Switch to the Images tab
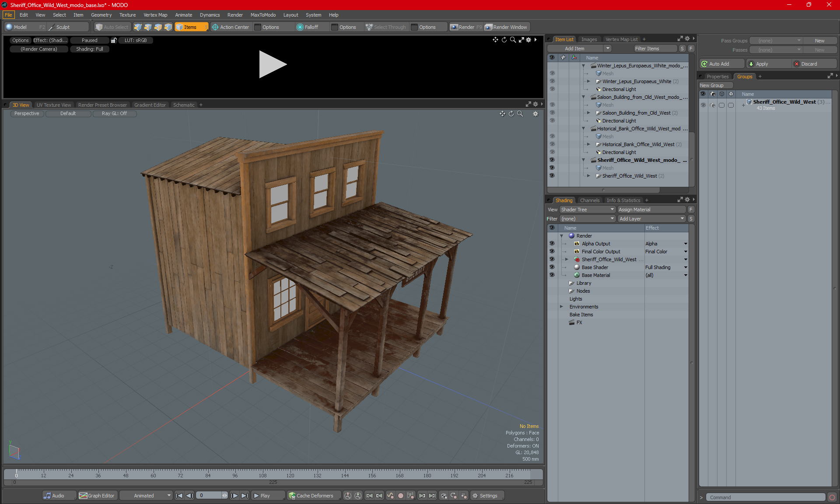The height and width of the screenshot is (504, 840). [x=589, y=39]
